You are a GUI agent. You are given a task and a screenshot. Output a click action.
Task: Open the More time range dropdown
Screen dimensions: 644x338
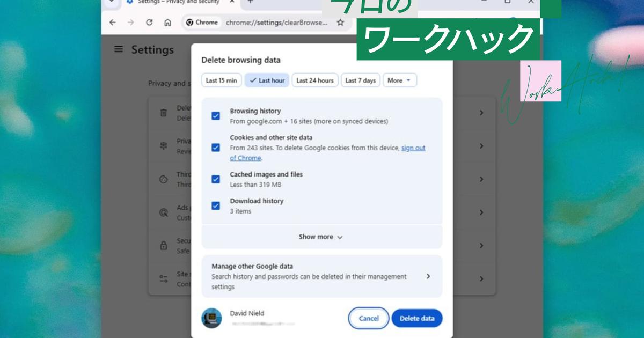click(x=399, y=80)
